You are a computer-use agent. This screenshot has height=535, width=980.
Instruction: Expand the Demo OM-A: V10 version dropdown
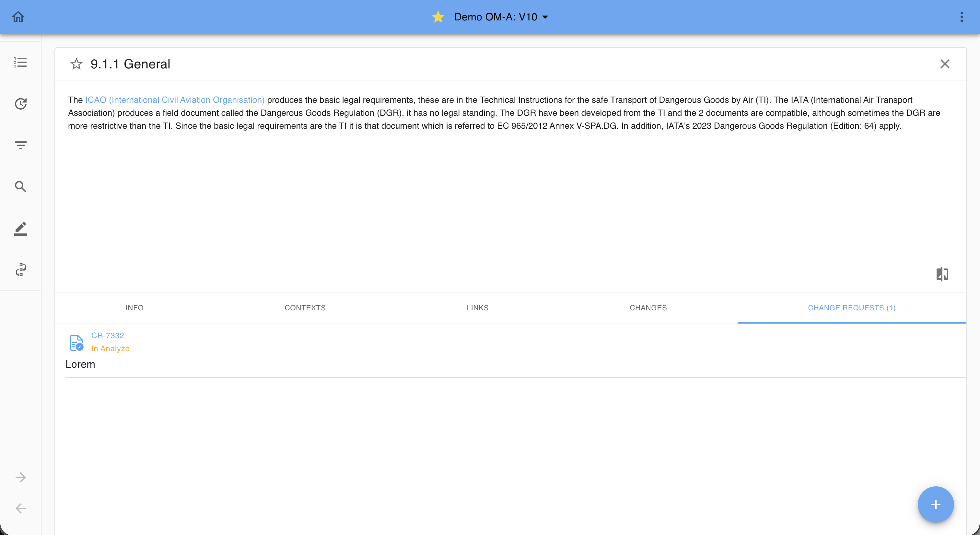point(545,17)
